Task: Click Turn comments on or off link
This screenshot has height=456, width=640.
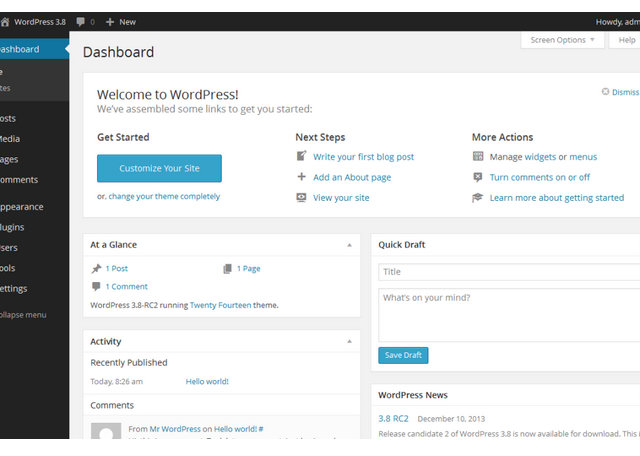Action: tap(540, 177)
